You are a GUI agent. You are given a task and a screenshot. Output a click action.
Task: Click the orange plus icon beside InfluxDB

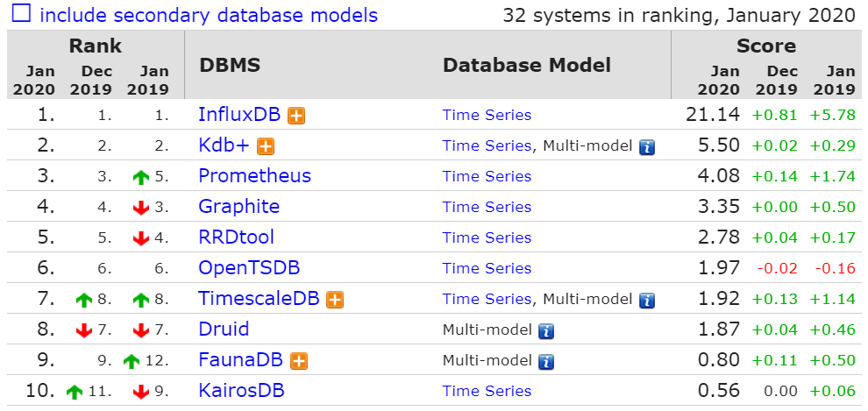[296, 116]
